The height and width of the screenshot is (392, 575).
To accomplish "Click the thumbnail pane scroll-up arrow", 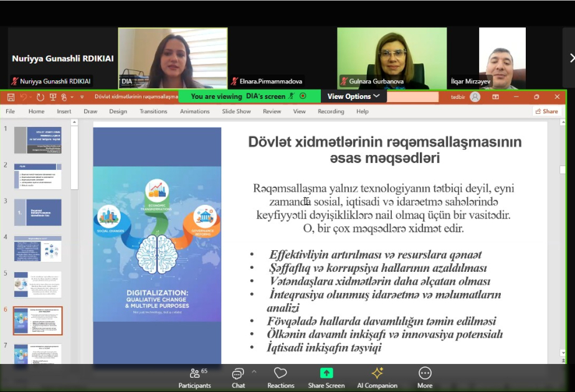I will pyautogui.click(x=74, y=122).
